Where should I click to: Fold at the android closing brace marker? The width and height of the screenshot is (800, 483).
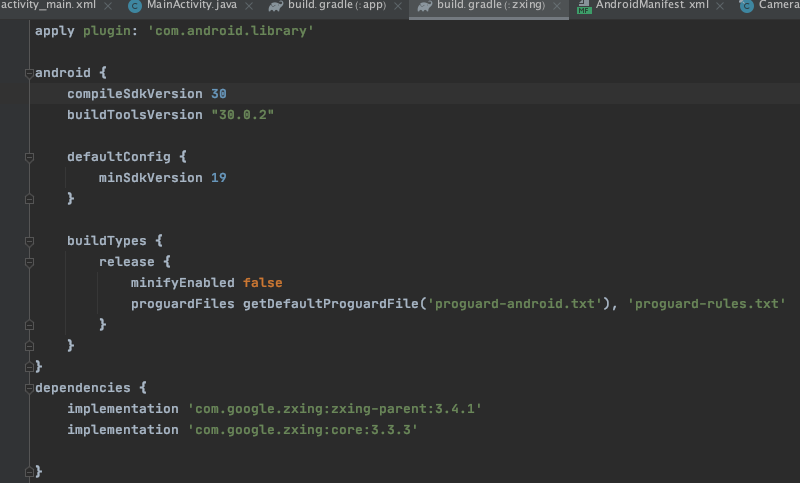pyautogui.click(x=30, y=367)
